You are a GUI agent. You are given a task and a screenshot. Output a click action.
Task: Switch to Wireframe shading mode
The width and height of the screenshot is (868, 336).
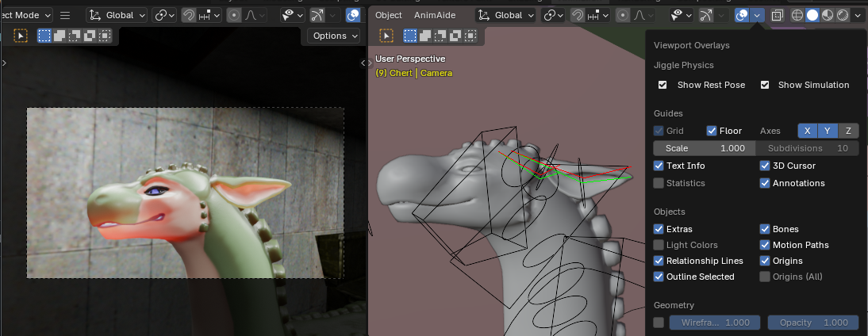pyautogui.click(x=797, y=16)
